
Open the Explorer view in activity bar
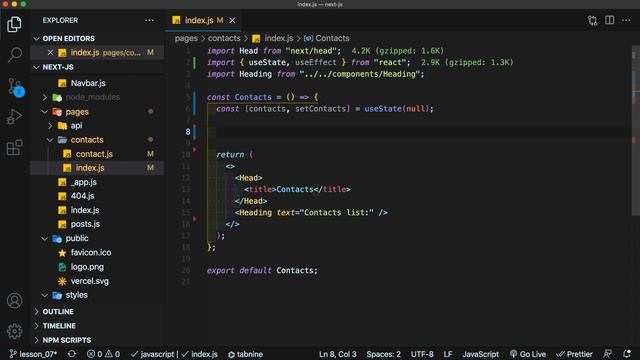point(14,24)
